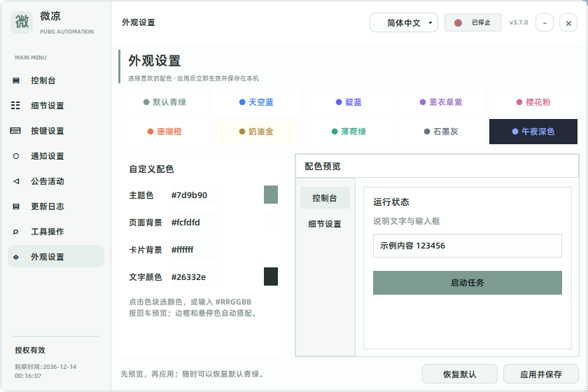Click the 到期时间:2036-12-14 text
The image size is (588, 392).
tap(45, 367)
